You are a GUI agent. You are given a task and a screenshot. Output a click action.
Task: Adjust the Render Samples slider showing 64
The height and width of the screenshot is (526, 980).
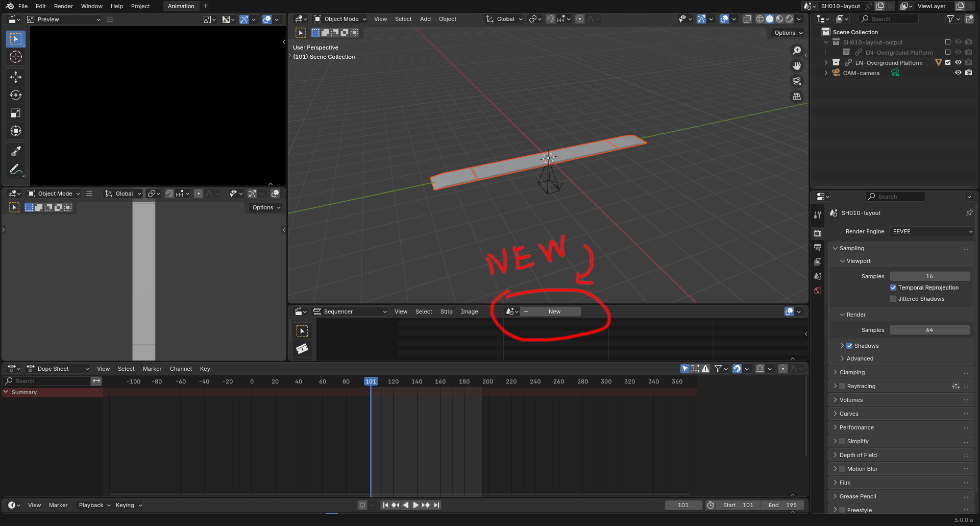click(929, 330)
